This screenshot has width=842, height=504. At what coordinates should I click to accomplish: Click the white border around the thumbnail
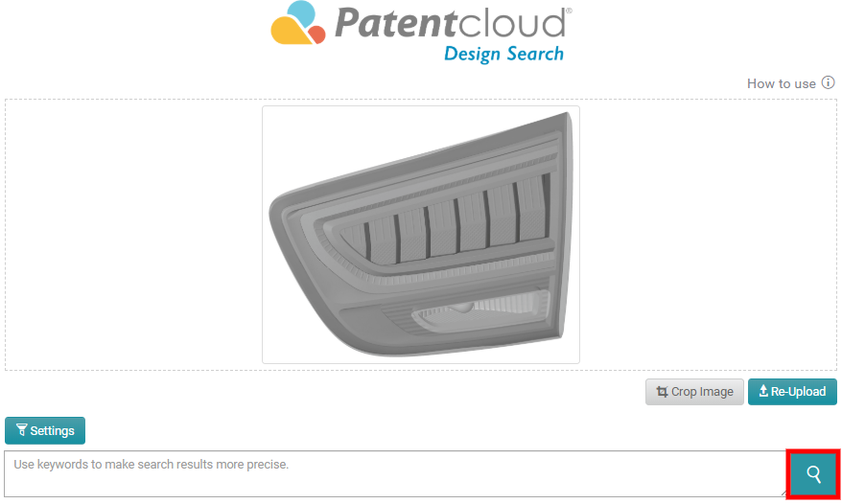421,107
